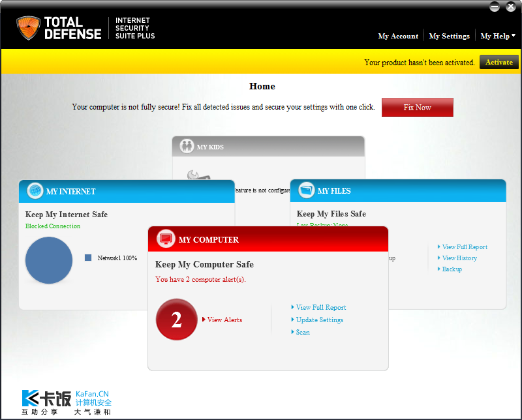
Task: Click 'You have 2 computer alert(s).' text
Action: [x=200, y=279]
